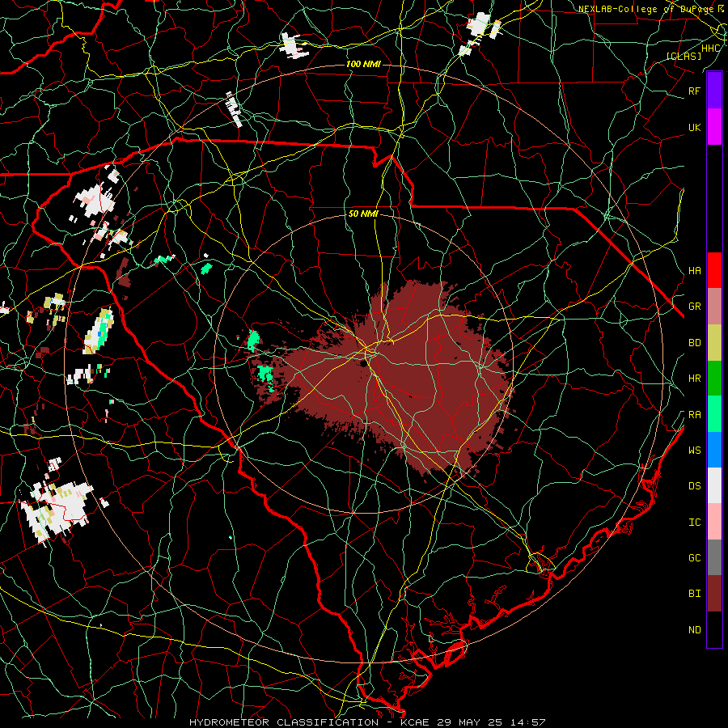
Task: Click the RF legend label
Action: 694,91
